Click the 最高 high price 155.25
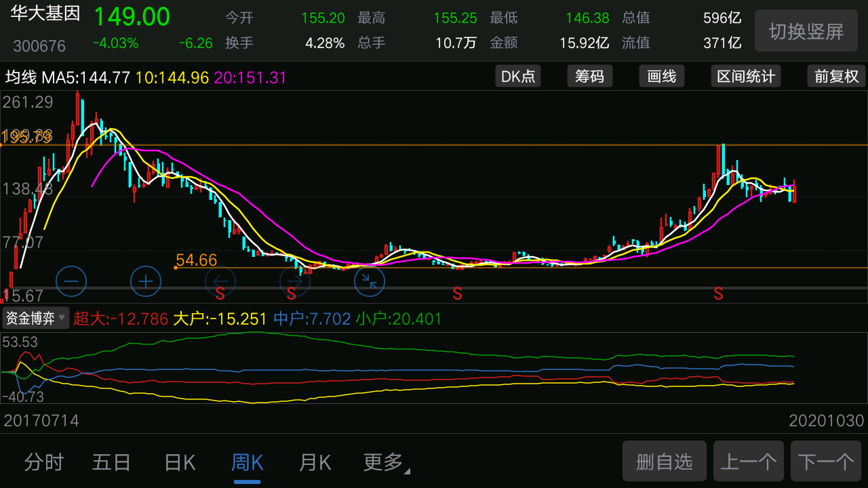The height and width of the screenshot is (488, 868). [455, 18]
